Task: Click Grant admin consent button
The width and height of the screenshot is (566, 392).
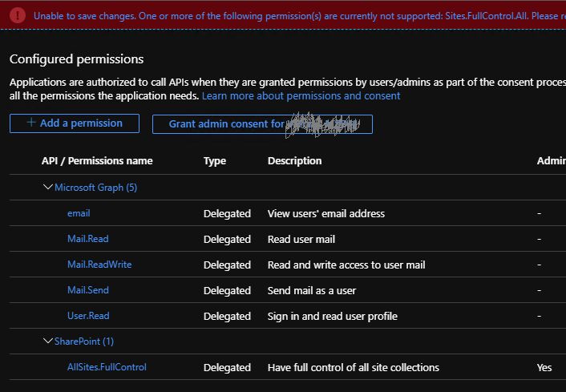Action: click(262, 124)
